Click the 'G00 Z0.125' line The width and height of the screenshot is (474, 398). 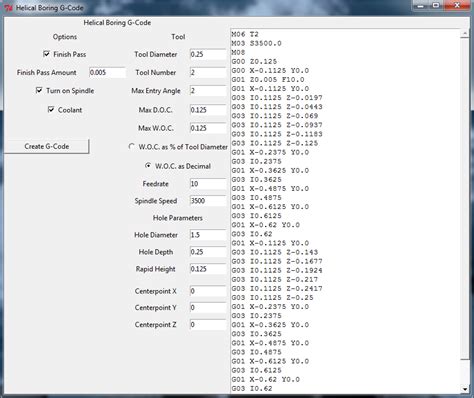[x=254, y=61]
